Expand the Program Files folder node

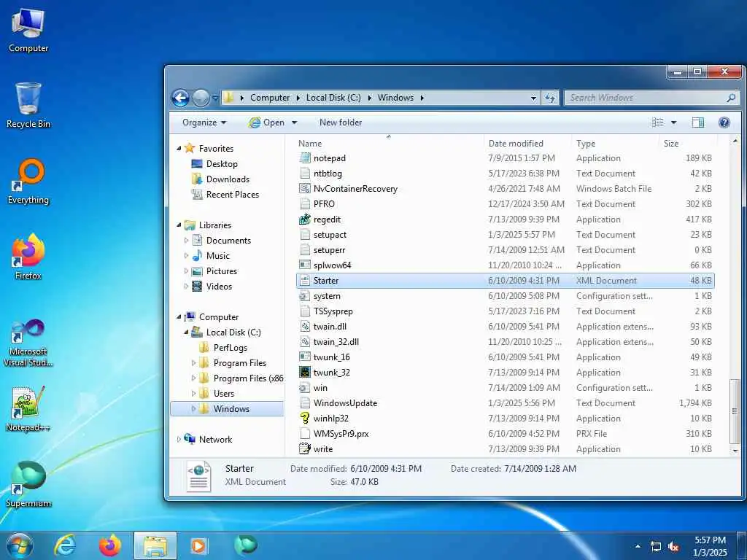pyautogui.click(x=193, y=363)
